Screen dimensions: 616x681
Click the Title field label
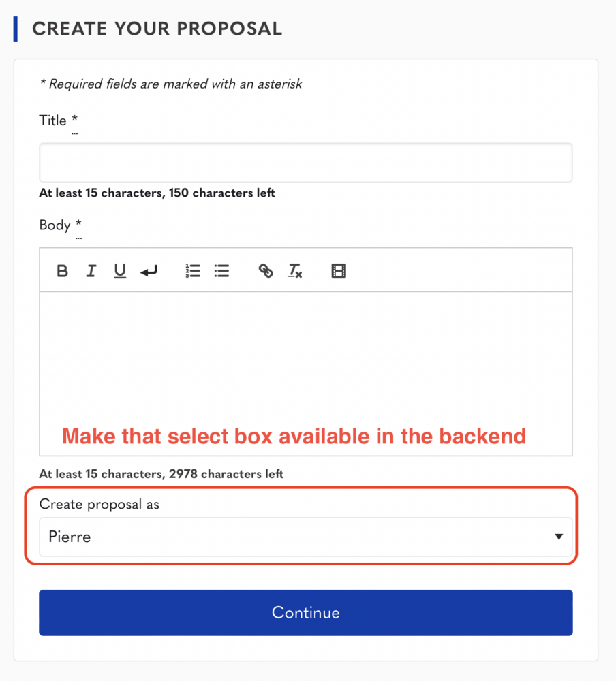(x=52, y=121)
